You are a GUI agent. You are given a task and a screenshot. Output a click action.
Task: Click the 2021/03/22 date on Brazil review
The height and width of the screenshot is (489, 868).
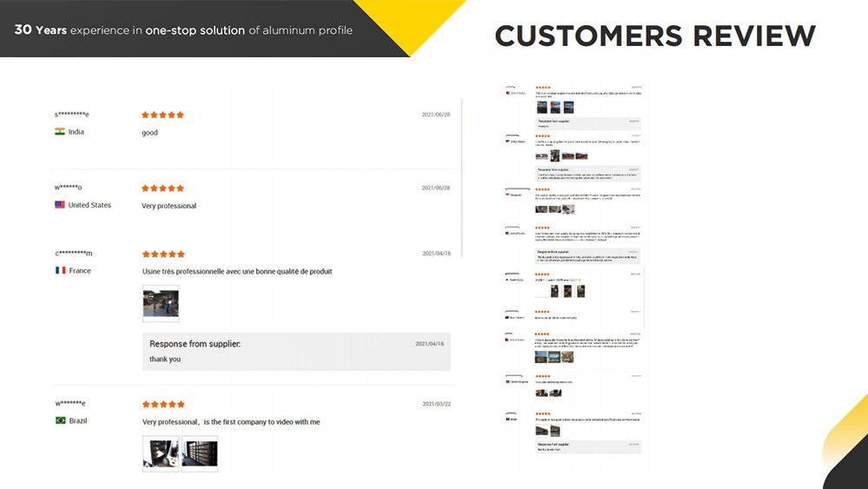point(436,404)
